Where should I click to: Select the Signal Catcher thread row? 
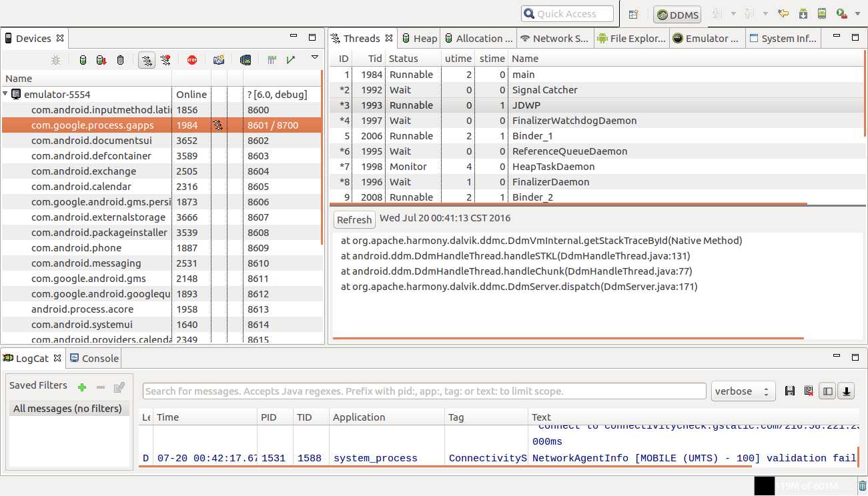[596, 90]
